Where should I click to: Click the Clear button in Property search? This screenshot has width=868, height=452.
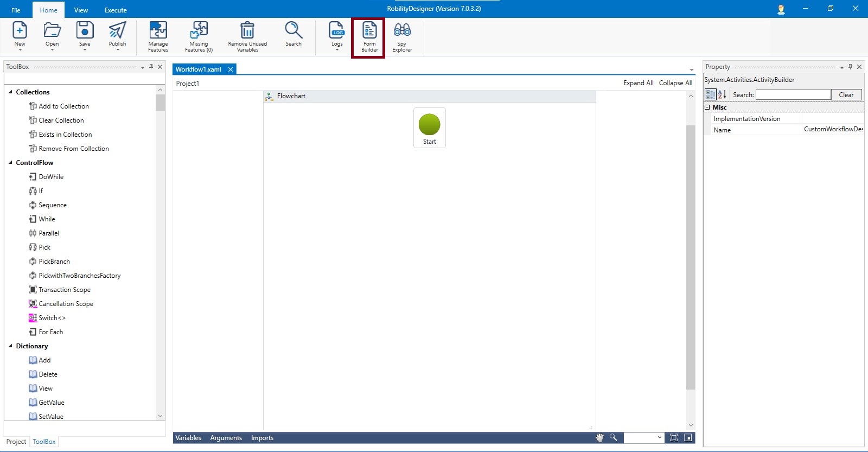coord(846,95)
